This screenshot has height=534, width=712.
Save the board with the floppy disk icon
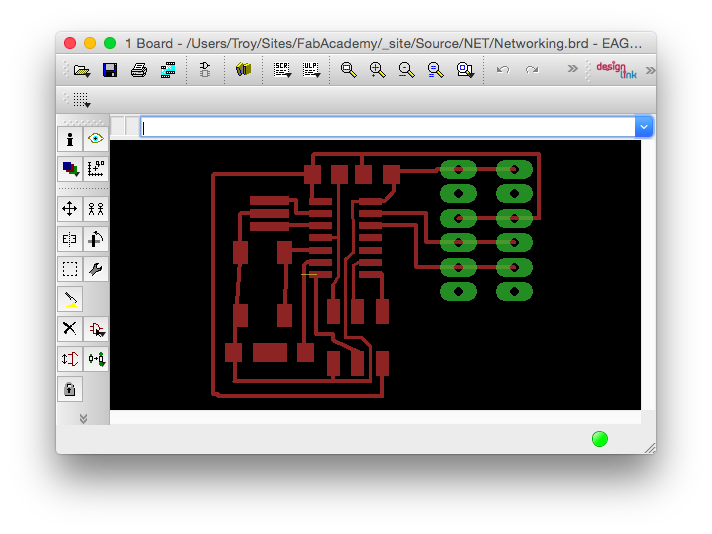coord(110,70)
